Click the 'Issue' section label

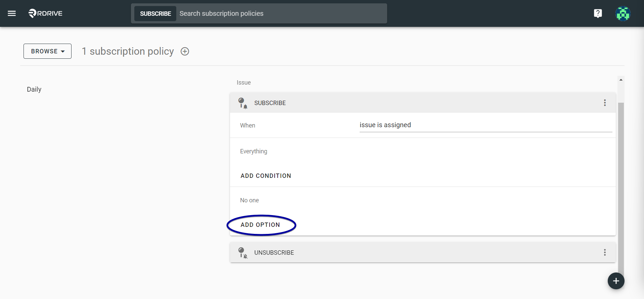coord(244,83)
